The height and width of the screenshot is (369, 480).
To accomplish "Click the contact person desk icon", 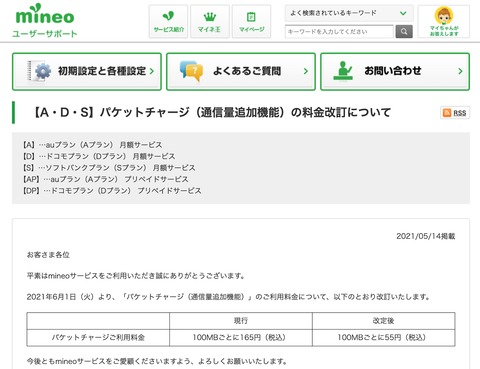I will click(343, 71).
